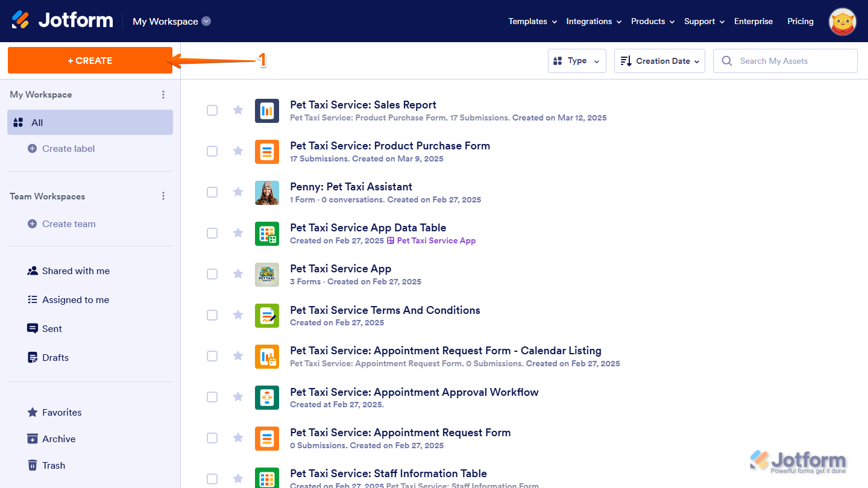Click the Appointment Request Form icon
The height and width of the screenshot is (488, 868).
(267, 439)
